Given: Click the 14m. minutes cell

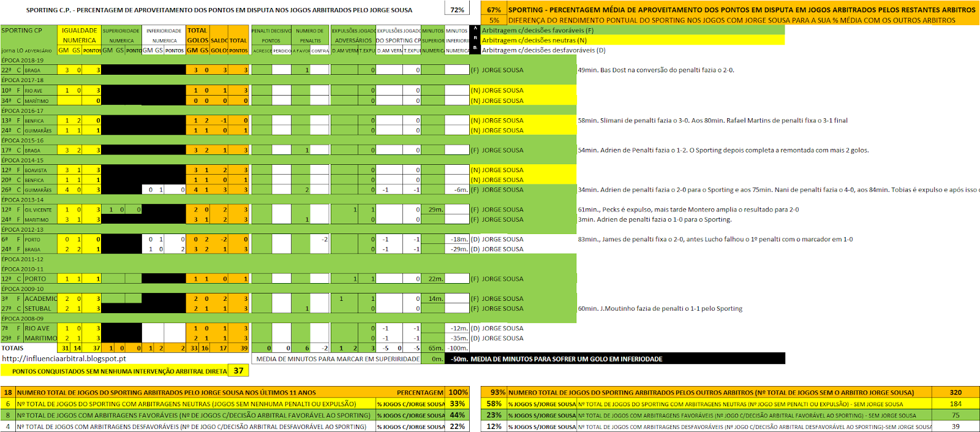Looking at the screenshot, I should (x=433, y=299).
